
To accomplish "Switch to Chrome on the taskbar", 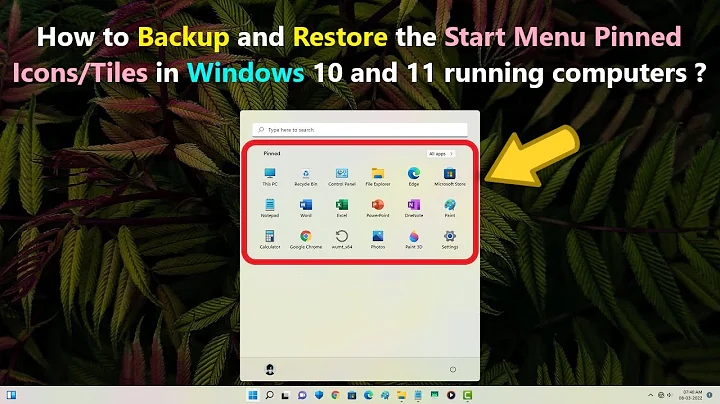I will click(x=336, y=395).
